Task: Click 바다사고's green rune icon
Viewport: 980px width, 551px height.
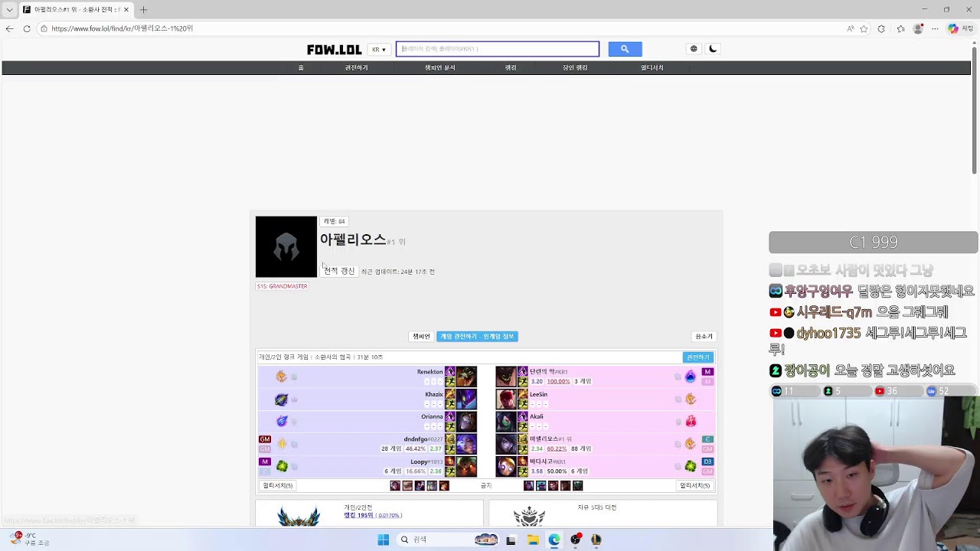Action: tap(691, 466)
